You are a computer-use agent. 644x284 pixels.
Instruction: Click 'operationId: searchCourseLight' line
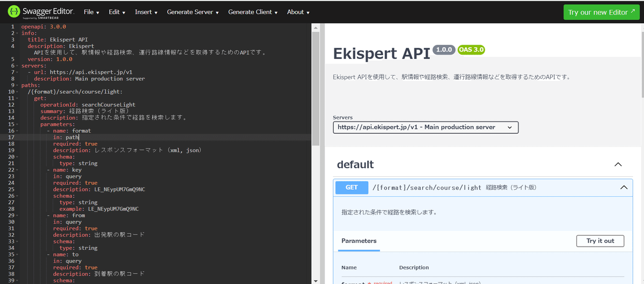point(87,104)
